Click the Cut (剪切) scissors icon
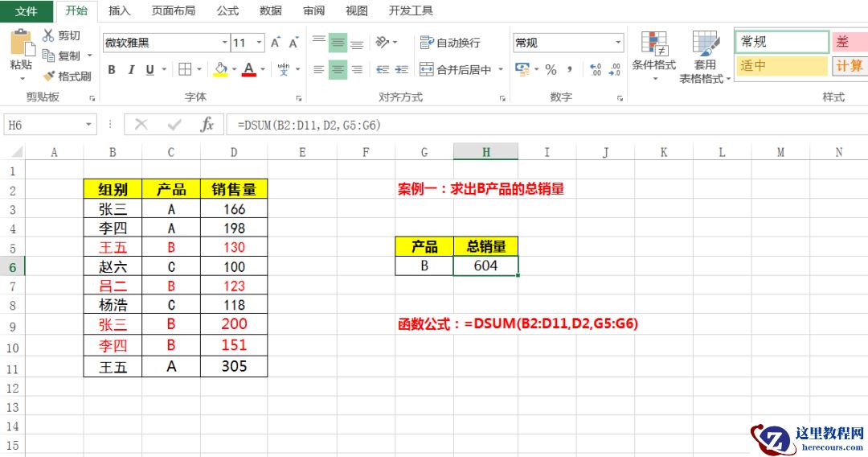This screenshot has width=868, height=457. click(49, 35)
